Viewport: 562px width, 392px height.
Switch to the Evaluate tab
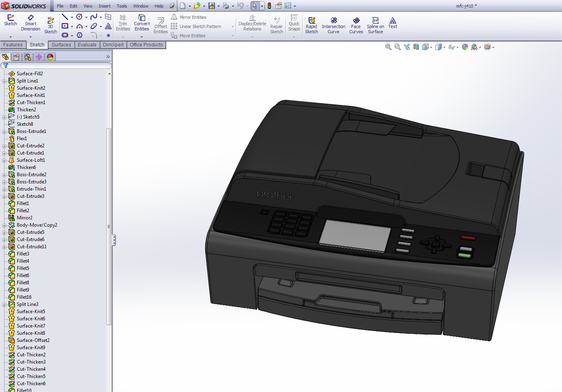tap(87, 45)
